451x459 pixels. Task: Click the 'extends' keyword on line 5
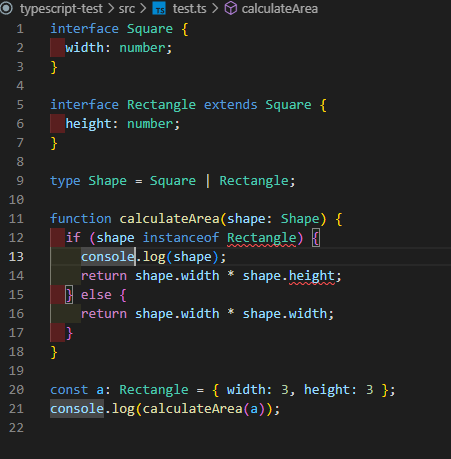click(230, 105)
